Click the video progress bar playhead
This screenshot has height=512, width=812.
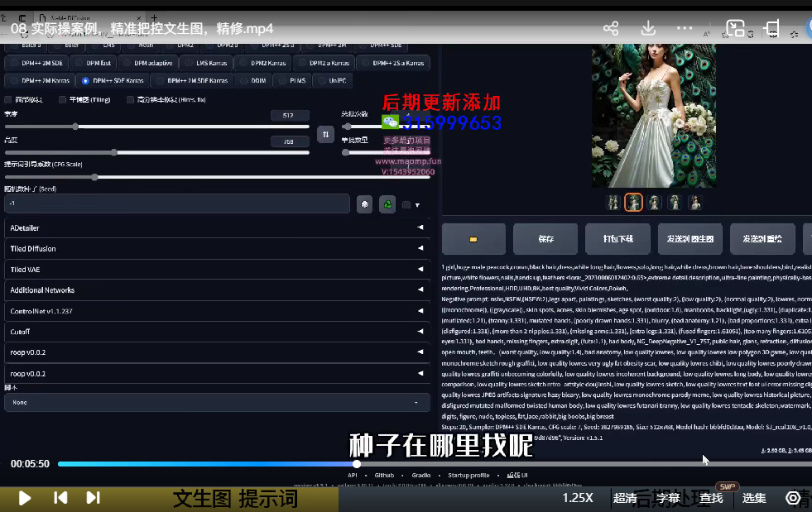(x=357, y=464)
